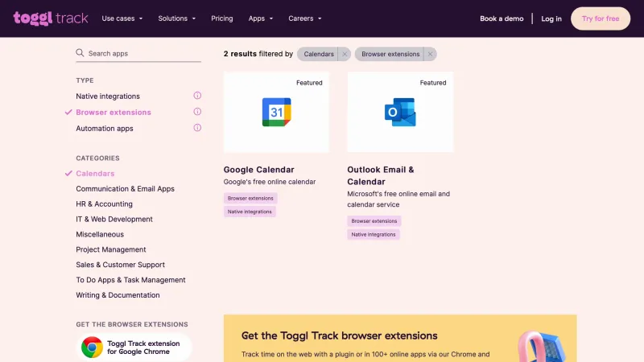Viewport: 644px width, 362px height.
Task: Click the search magnifier icon
Action: (x=80, y=53)
